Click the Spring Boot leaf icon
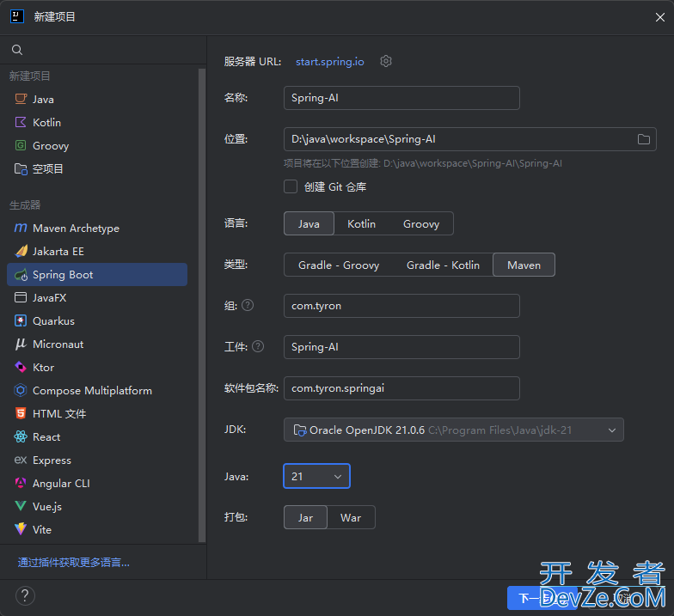Image resolution: width=674 pixels, height=616 pixels. click(21, 275)
